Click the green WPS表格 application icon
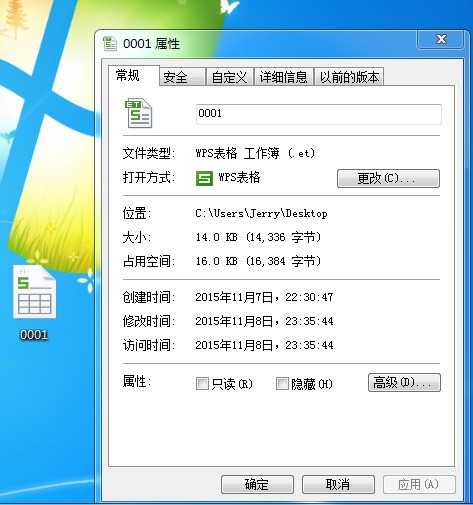Screen dimensions: 473x505 [x=204, y=178]
